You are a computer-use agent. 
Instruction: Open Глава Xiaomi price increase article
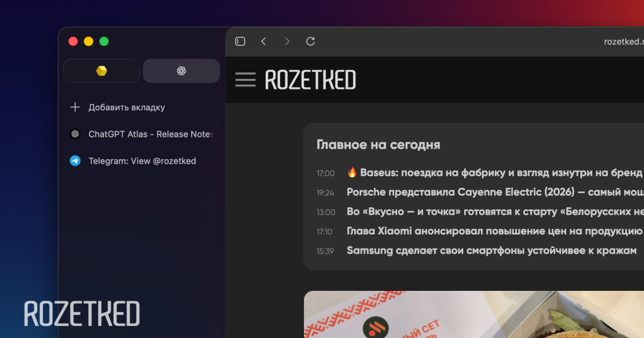click(x=494, y=231)
